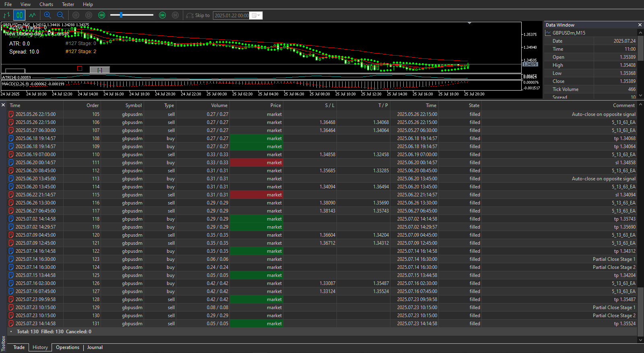Zoom out of the chart
This screenshot has height=353, width=644.
60,15
